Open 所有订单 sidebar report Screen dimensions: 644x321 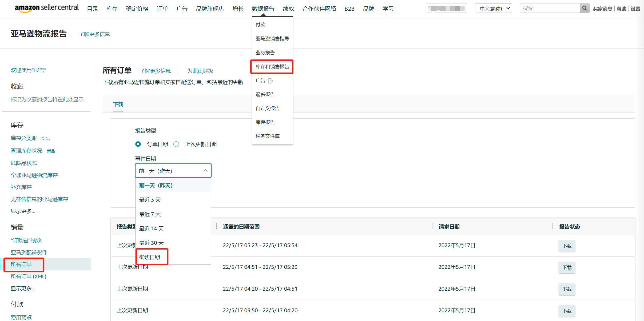click(21, 264)
